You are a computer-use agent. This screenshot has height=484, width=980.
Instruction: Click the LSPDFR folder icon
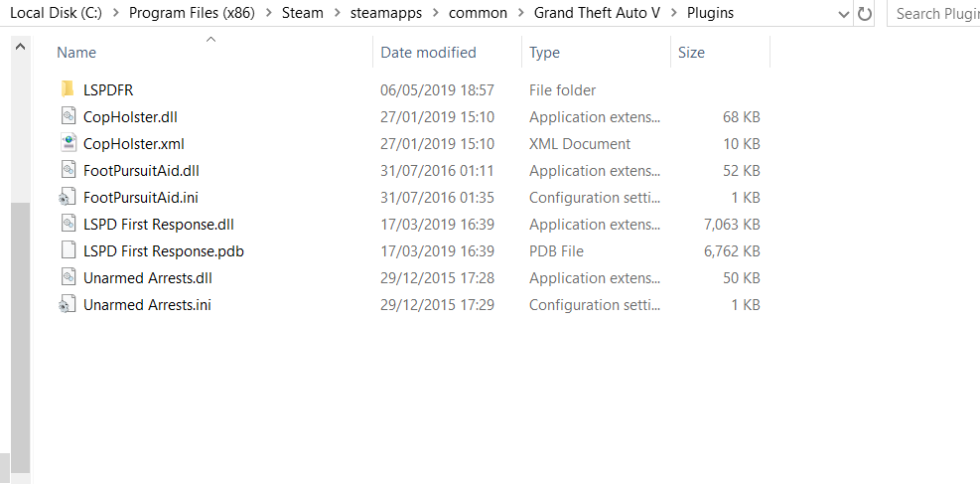69,90
